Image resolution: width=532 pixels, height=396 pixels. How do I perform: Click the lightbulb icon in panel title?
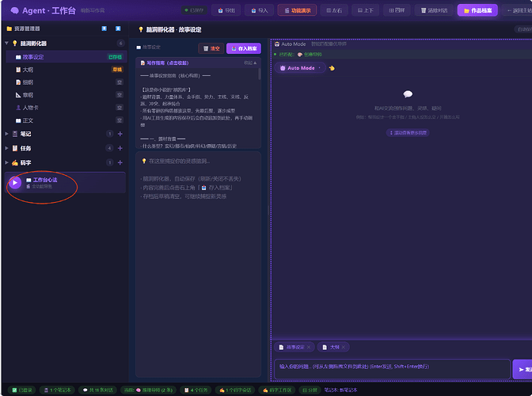pos(141,29)
